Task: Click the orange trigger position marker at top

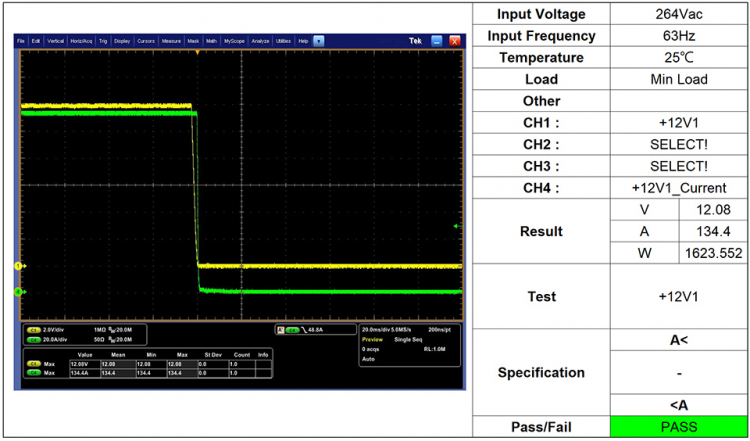Action: point(198,51)
